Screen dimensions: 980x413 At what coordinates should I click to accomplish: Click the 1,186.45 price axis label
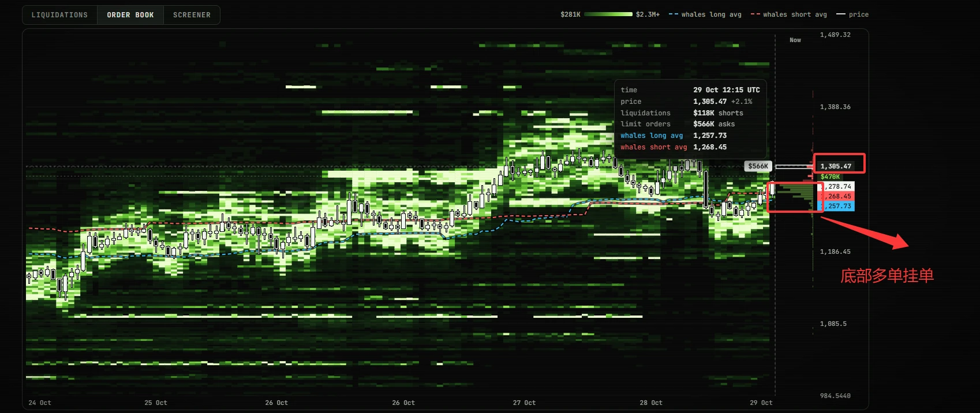(835, 252)
